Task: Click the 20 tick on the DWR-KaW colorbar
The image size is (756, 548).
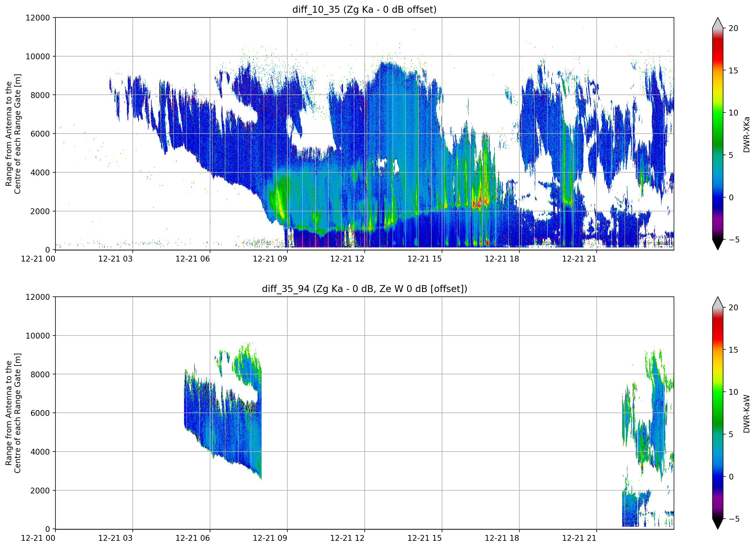Action: 733,308
